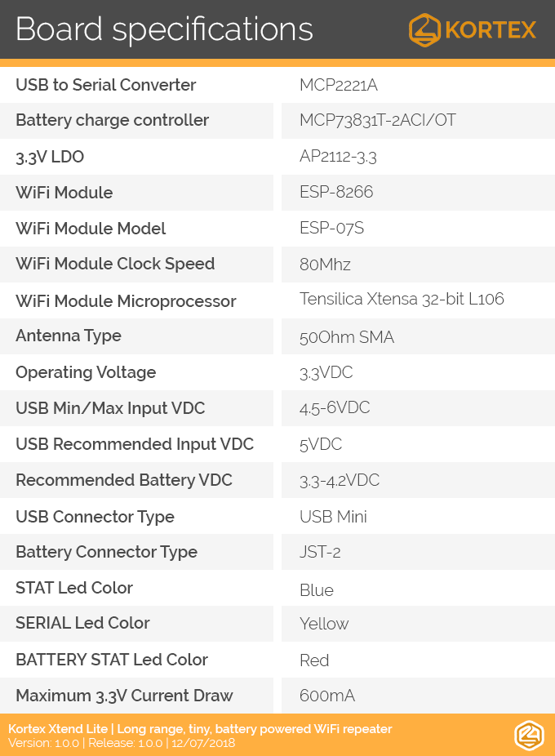
Task: Click the AP2112-3.3 LDO value
Action: tap(338, 156)
